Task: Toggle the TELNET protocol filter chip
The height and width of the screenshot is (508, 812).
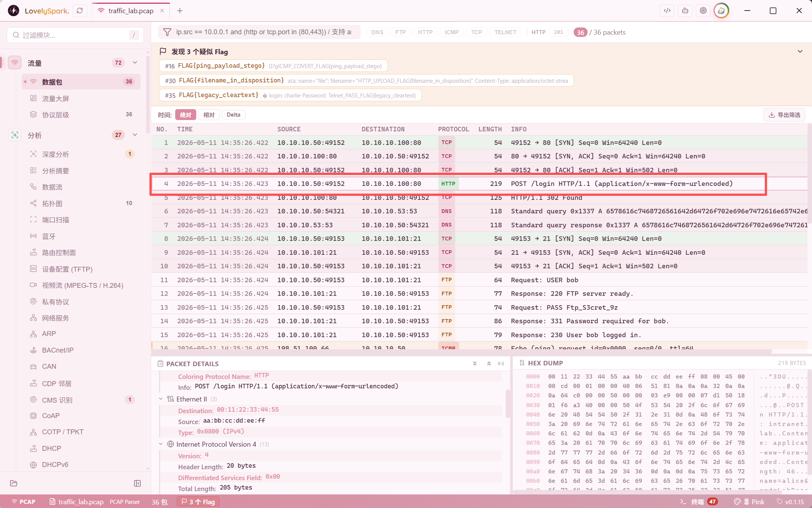Action: click(505, 32)
